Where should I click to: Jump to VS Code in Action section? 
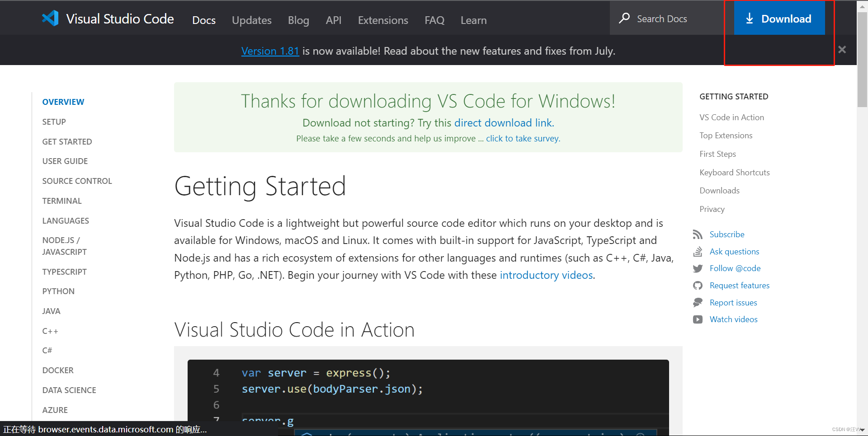click(x=731, y=117)
